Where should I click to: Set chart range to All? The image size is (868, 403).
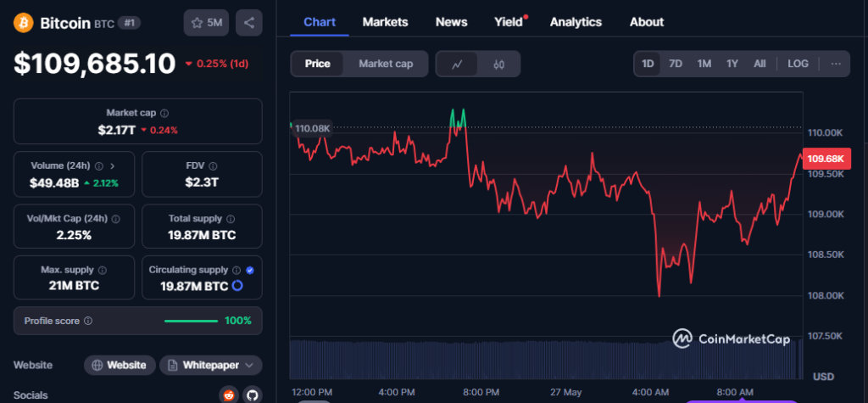tap(759, 64)
